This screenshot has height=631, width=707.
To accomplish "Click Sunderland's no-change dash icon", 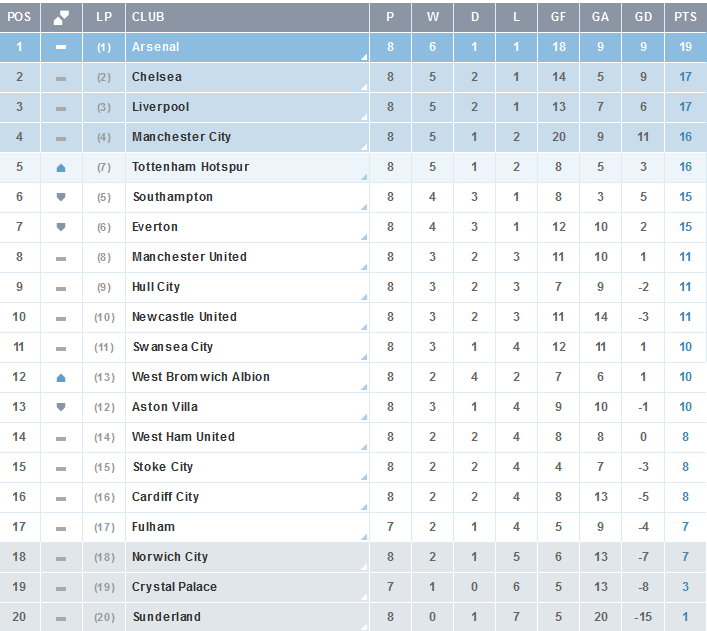I will [61, 618].
